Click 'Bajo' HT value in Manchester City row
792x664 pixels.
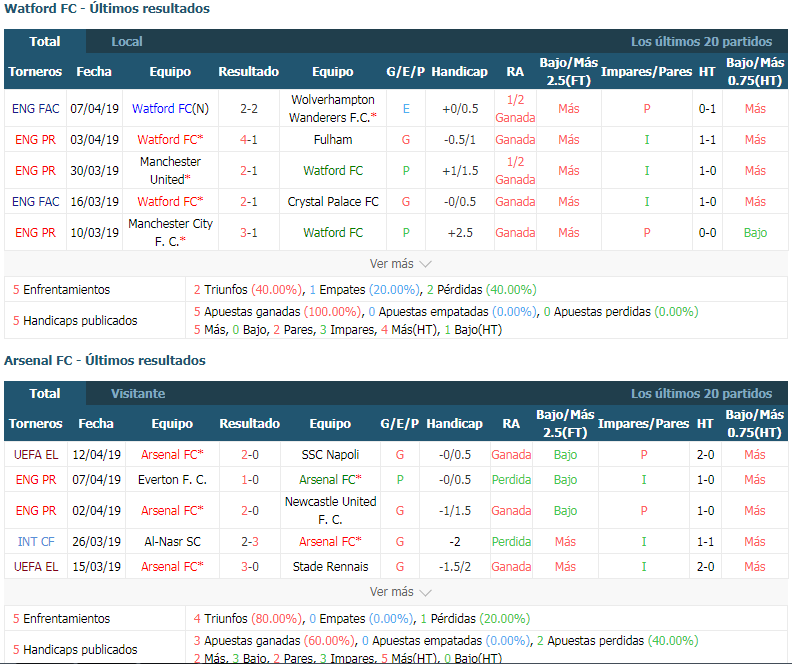755,233
